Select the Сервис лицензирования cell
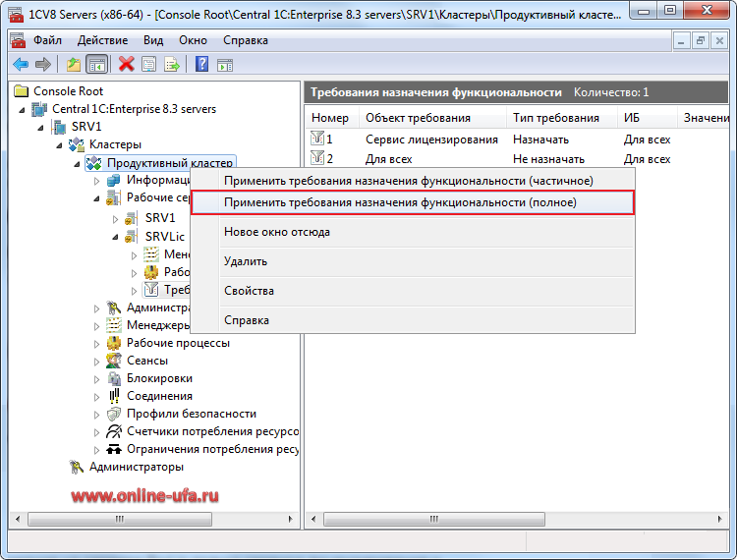 pos(431,140)
